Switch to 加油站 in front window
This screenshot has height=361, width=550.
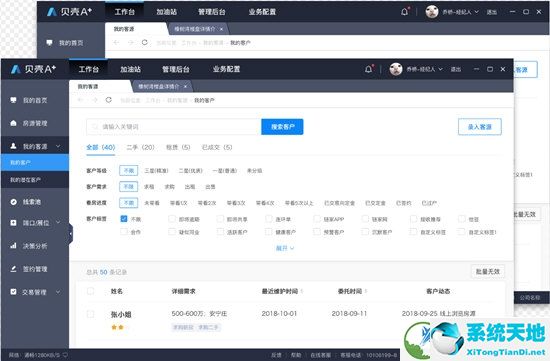130,69
